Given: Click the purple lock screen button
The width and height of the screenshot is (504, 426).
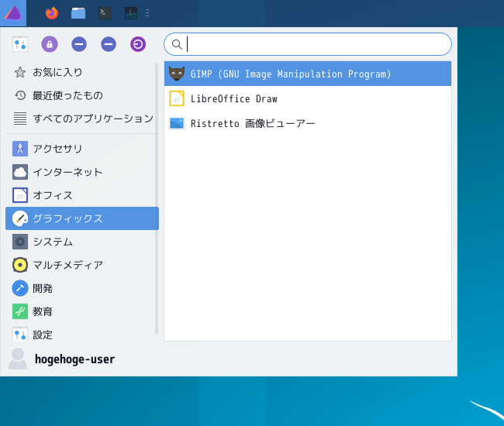Looking at the screenshot, I should click(x=50, y=44).
